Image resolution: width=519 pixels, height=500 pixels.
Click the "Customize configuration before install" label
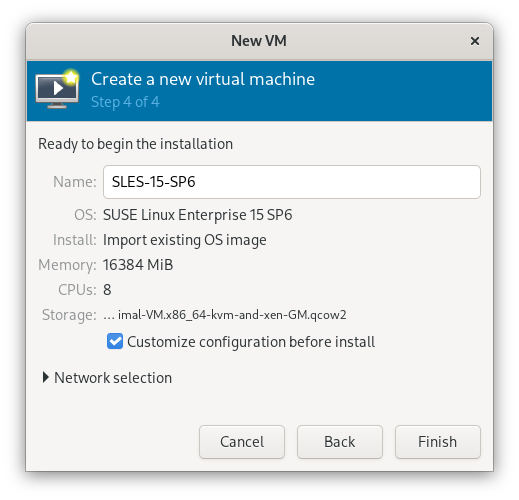tap(251, 342)
